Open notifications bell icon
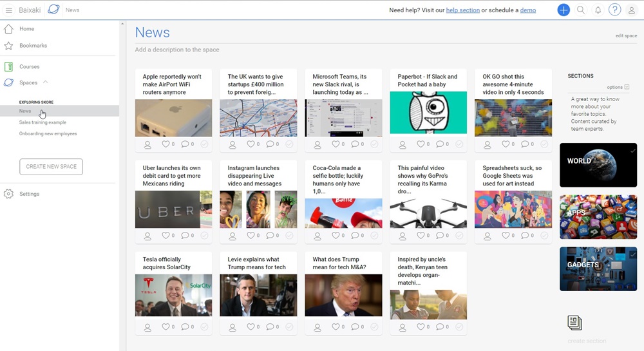644x351 pixels. click(x=598, y=10)
